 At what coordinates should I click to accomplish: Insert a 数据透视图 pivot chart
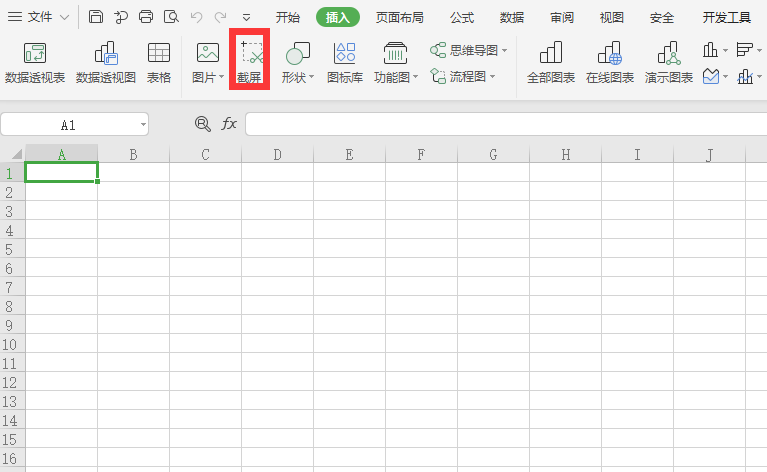pyautogui.click(x=106, y=63)
